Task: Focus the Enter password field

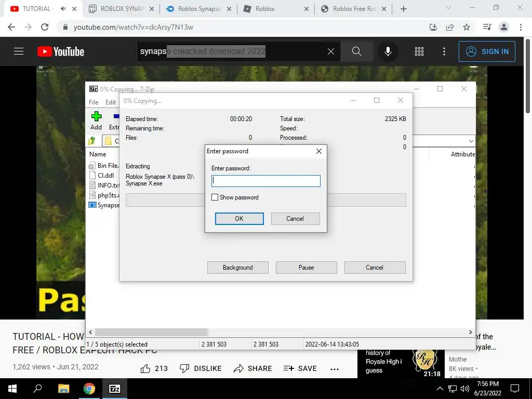Action: pos(265,181)
